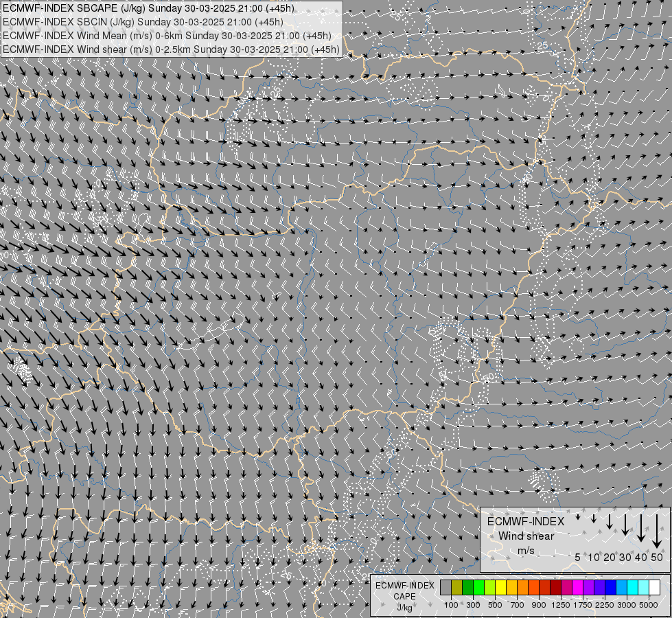Click the '40' label in wind shear legend
This screenshot has height=618, width=672.
641,557
